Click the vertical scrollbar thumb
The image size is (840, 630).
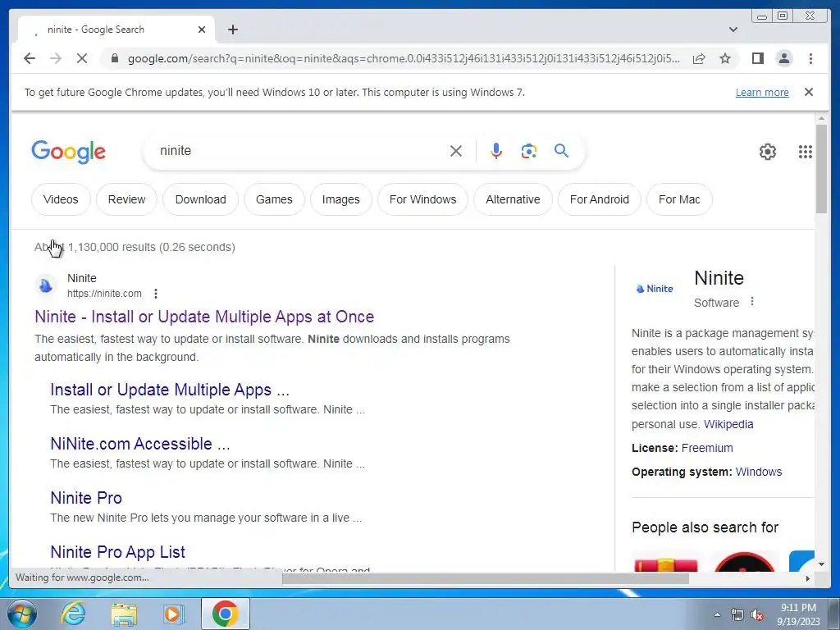821,168
